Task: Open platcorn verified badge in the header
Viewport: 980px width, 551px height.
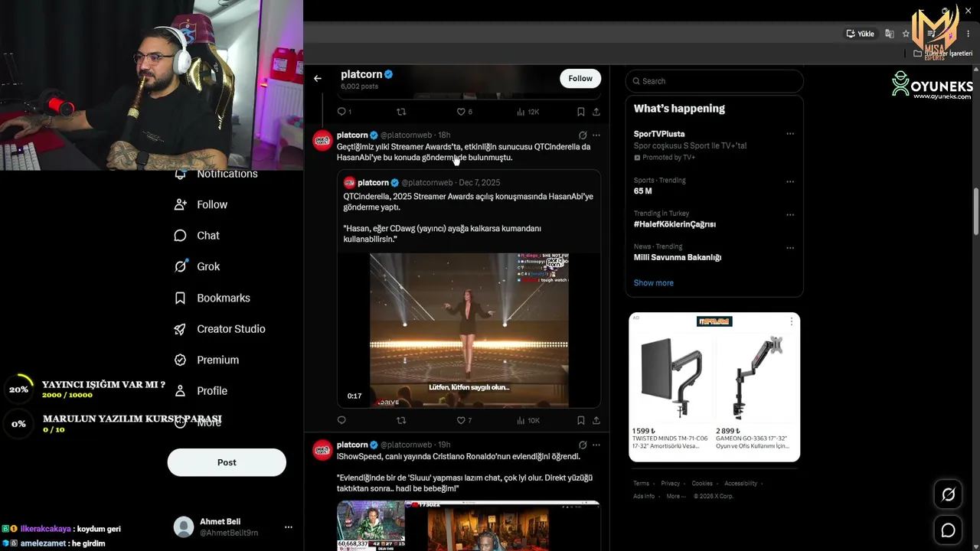Action: pyautogui.click(x=389, y=74)
